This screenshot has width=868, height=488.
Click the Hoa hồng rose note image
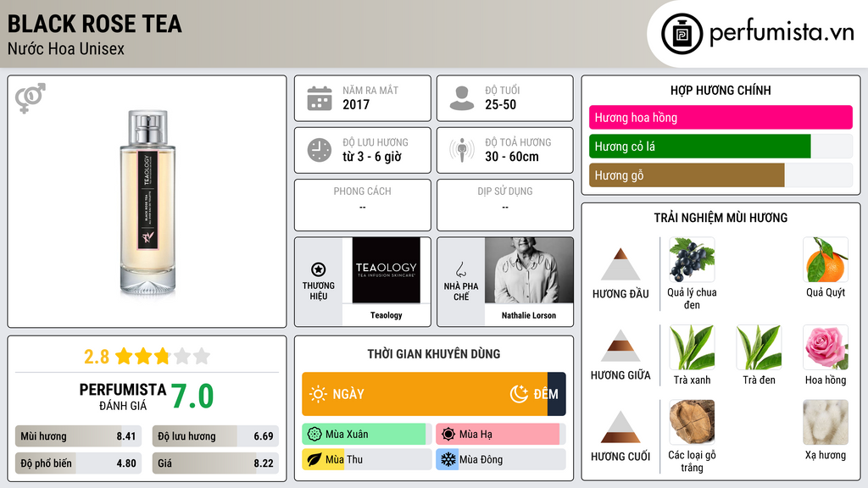tap(826, 347)
